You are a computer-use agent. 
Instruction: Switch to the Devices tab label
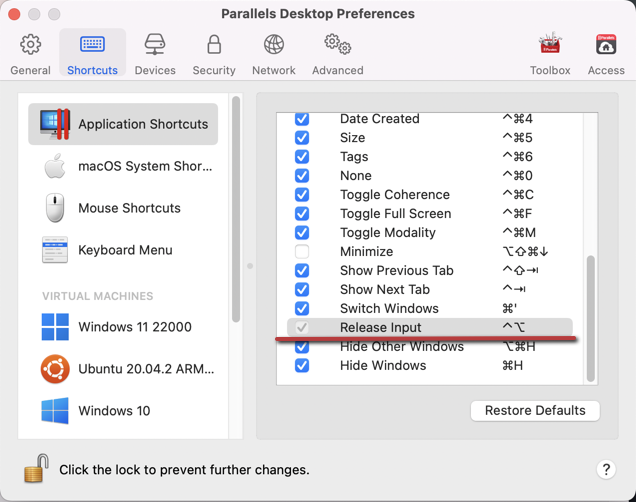[155, 71]
